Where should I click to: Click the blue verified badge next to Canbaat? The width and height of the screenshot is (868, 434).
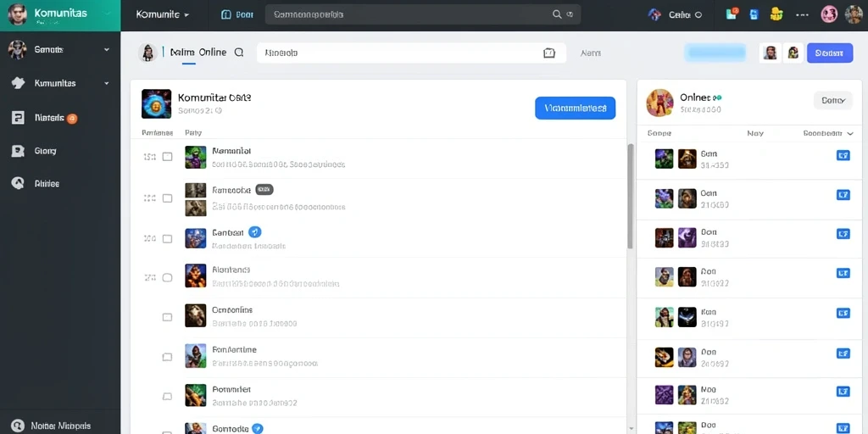click(x=254, y=232)
